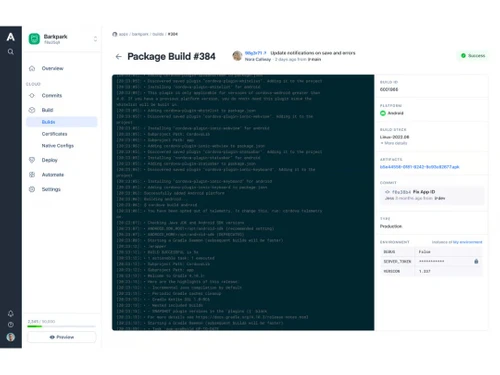
Task: Open 'builds' breadcrumb link
Action: (x=158, y=34)
